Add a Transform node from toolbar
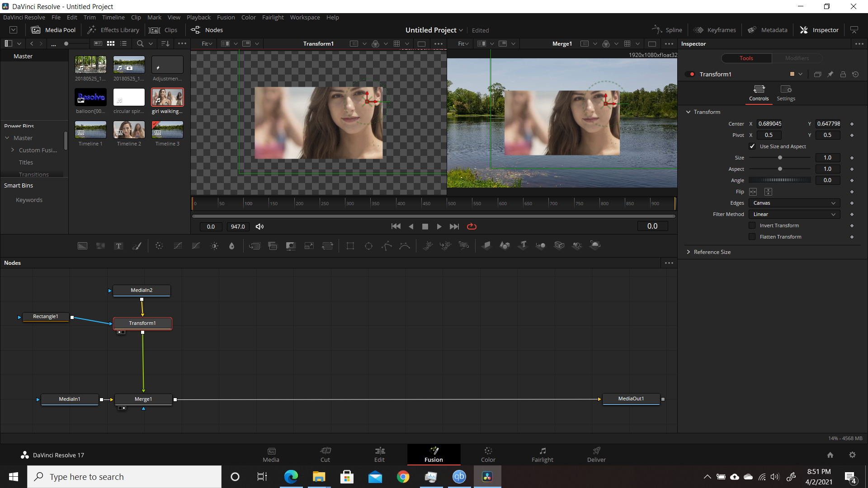The image size is (868, 488). point(327,246)
